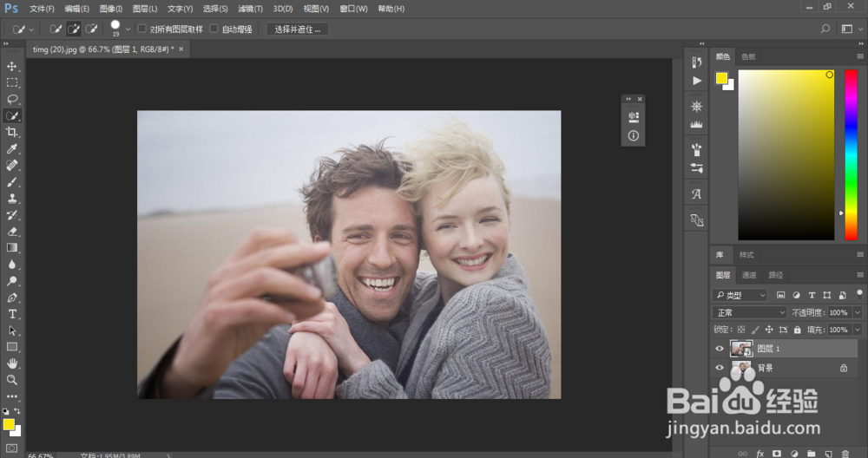
Task: Click foreground color swatch in Color panel
Action: (x=721, y=79)
